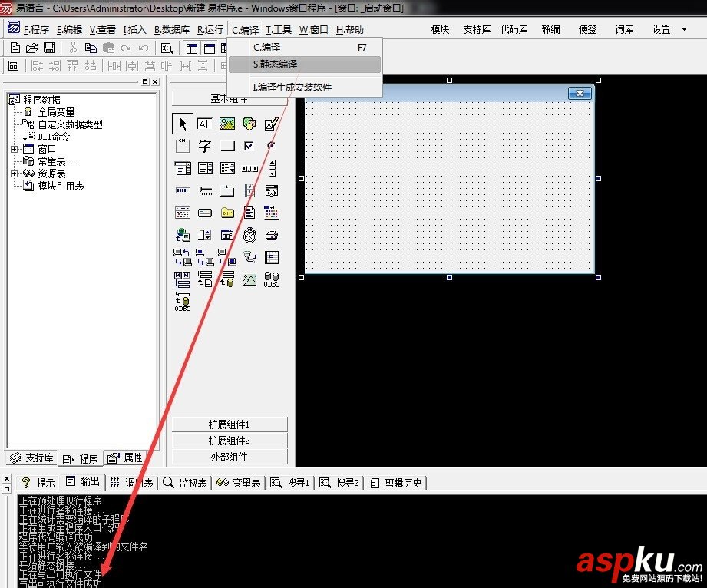Image resolution: width=707 pixels, height=588 pixels.
Task: Click the 模块 button in top bar
Action: pos(440,29)
